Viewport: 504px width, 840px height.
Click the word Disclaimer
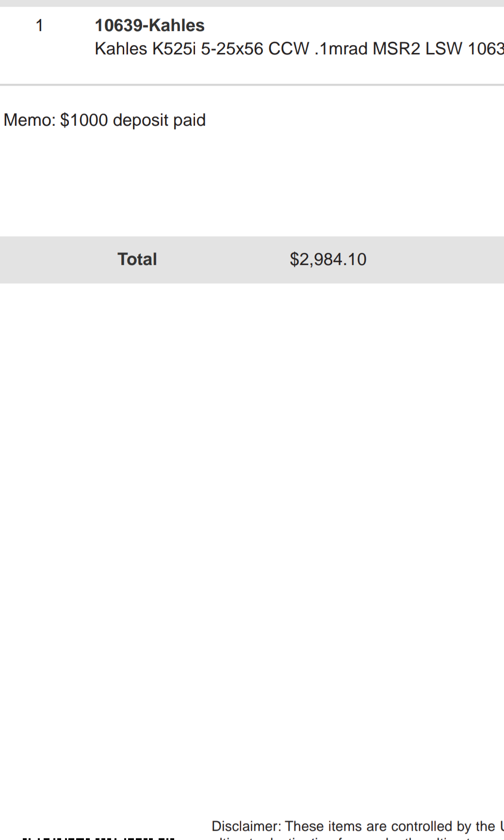tap(246, 826)
